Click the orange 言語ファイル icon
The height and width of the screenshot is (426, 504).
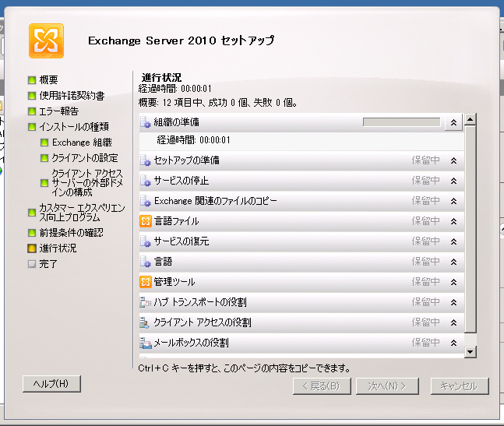(146, 221)
